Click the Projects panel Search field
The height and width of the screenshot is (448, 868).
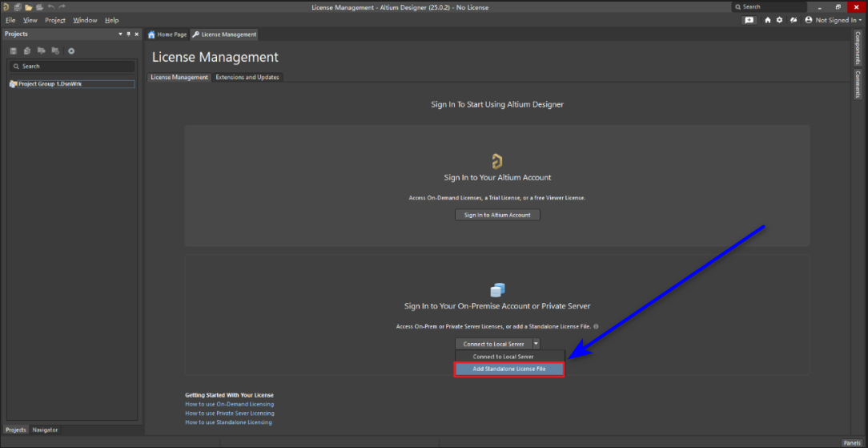point(72,67)
